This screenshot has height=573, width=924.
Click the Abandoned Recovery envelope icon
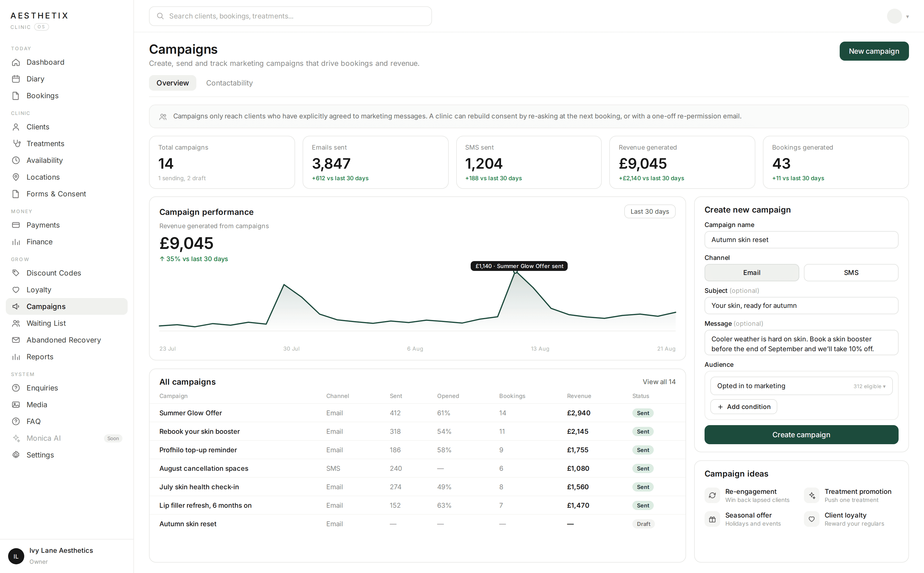16,340
